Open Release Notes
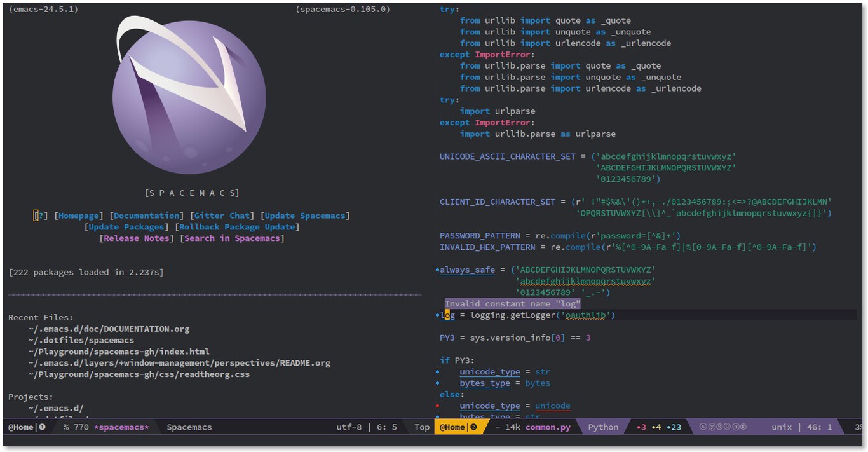 (137, 238)
